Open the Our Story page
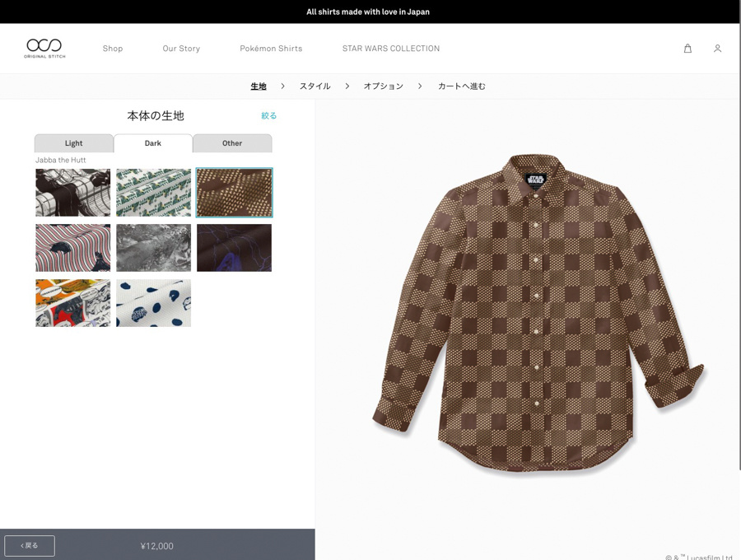 pos(181,49)
